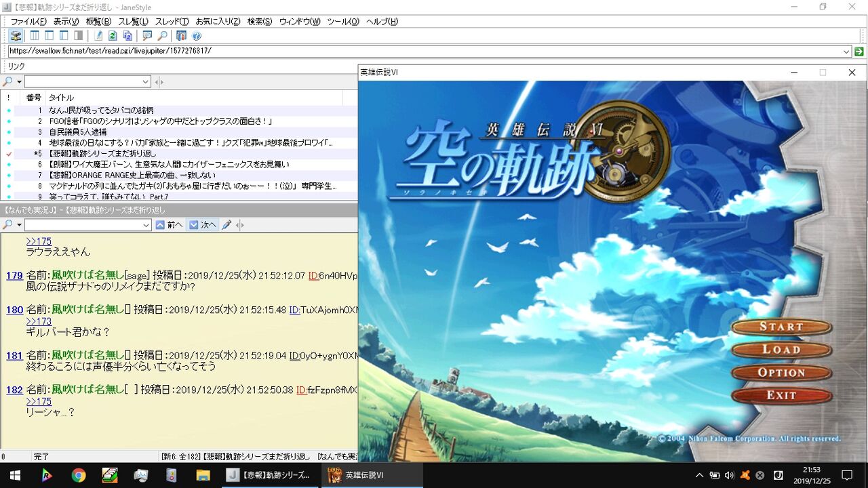Open the notification center icon
Screen dimensions: 868x488
(847, 475)
